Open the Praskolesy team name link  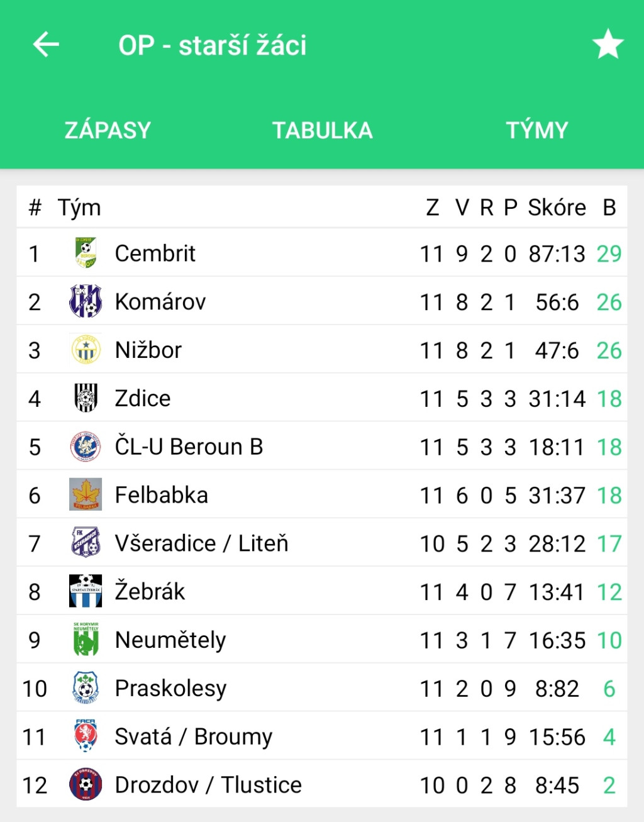tap(170, 688)
